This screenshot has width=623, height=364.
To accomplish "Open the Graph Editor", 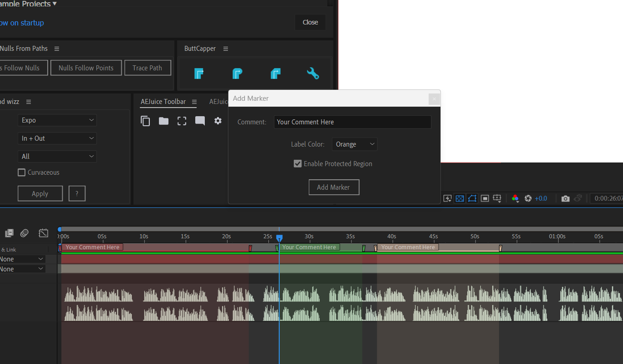I will click(44, 233).
